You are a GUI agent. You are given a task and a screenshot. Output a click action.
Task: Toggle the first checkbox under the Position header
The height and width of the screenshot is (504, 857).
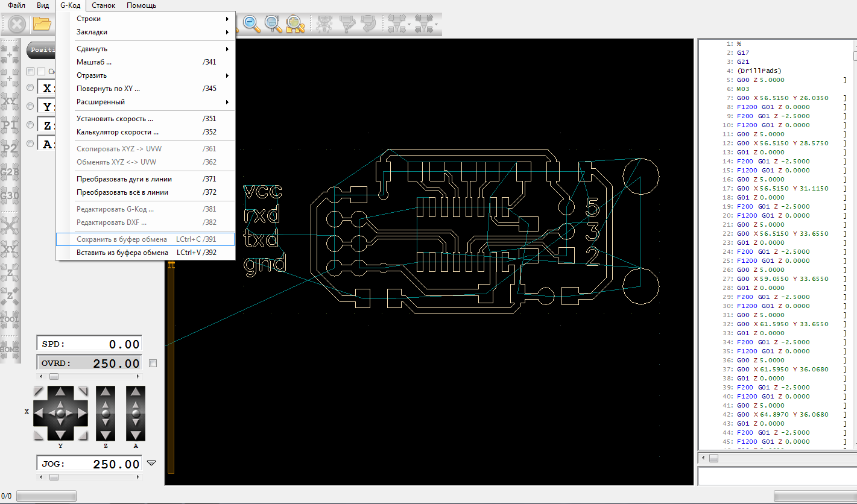click(x=30, y=72)
